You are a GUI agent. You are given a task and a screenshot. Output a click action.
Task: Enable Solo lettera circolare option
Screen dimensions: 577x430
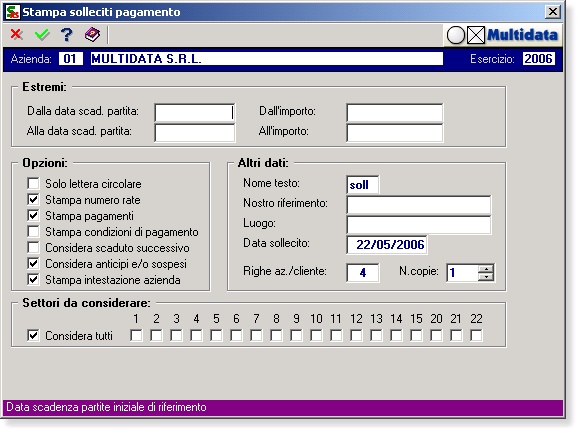(33, 183)
